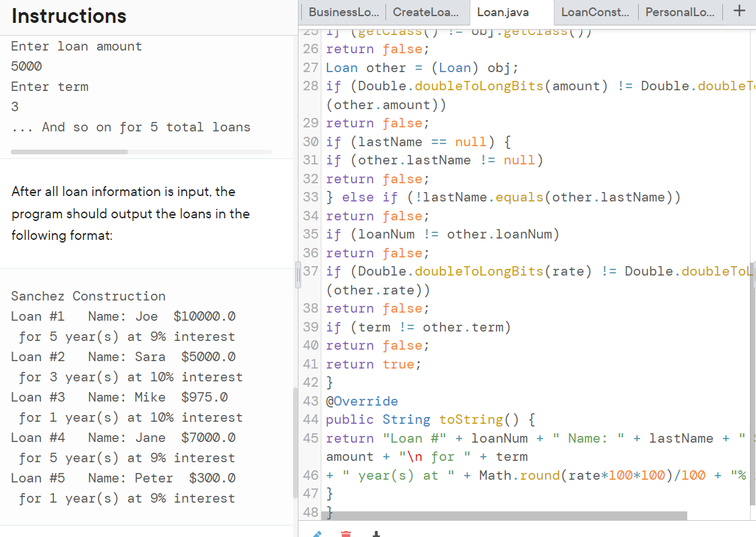Click 'if (loanNum != other.loanNum)' line
Image resolution: width=756 pixels, height=537 pixels.
point(443,234)
